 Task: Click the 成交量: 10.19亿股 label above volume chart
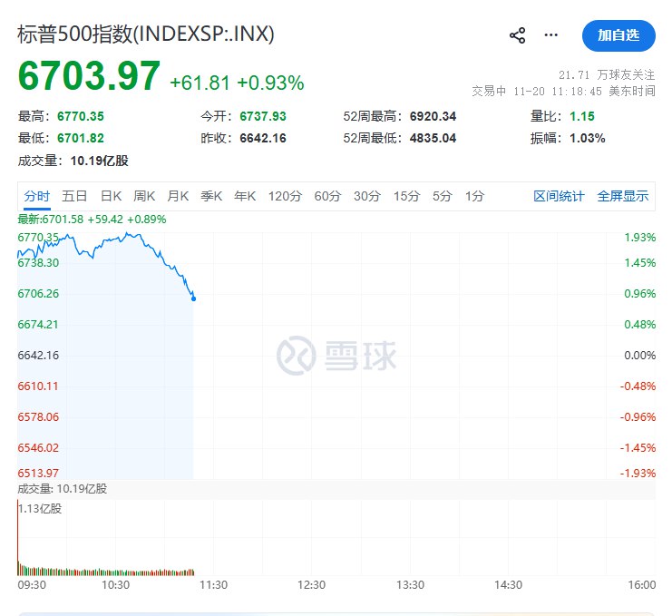(x=63, y=489)
